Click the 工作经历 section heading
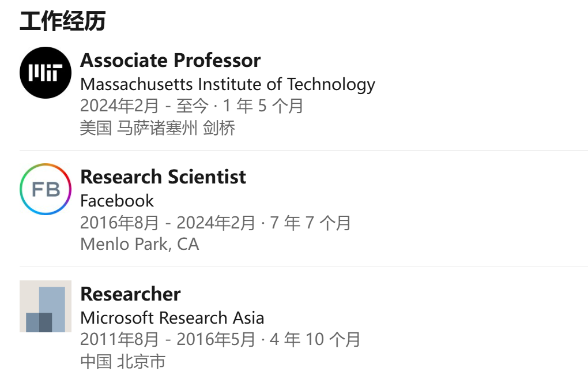Viewport: 588px width, 390px height. coord(62,22)
